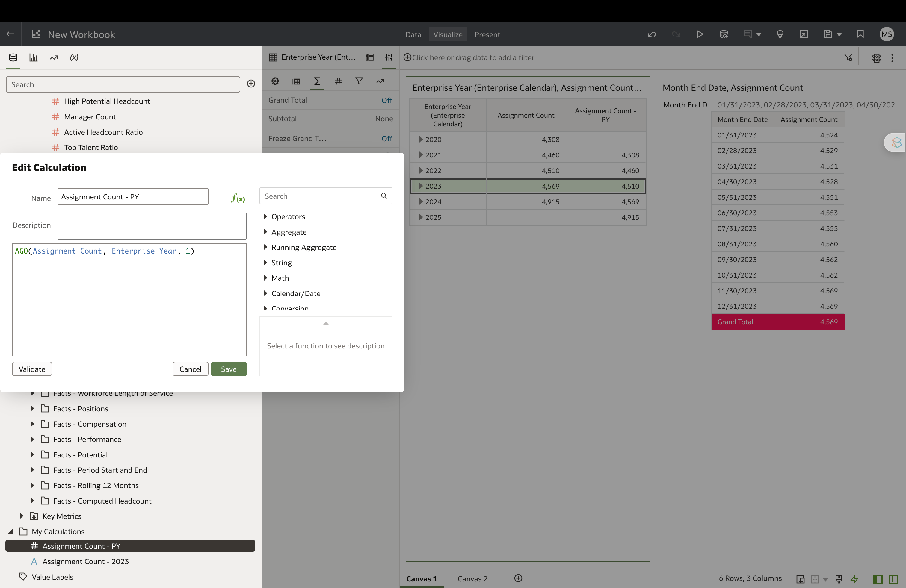
Task: Click the filter bar funnel icon
Action: (x=848, y=57)
